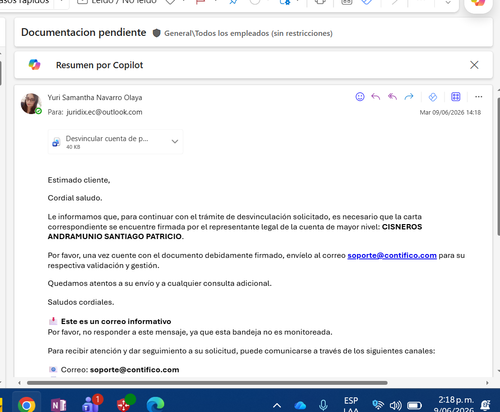Add an emoji reaction to the message
The width and height of the screenshot is (500, 412).
[x=360, y=97]
